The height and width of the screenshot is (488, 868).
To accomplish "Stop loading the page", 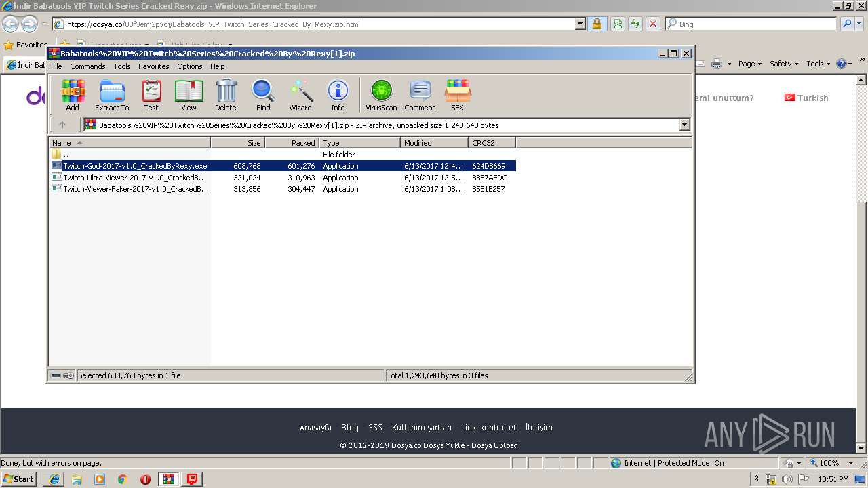I will (x=653, y=24).
